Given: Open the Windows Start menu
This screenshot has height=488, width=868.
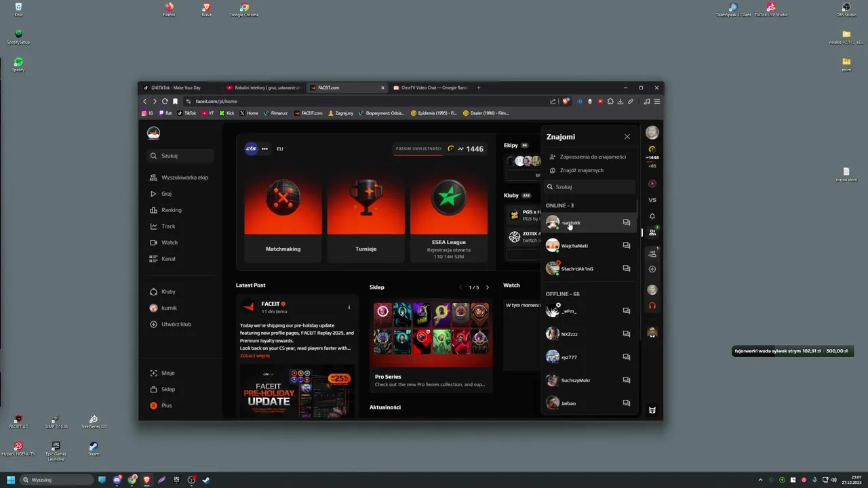Looking at the screenshot, I should tap(11, 480).
